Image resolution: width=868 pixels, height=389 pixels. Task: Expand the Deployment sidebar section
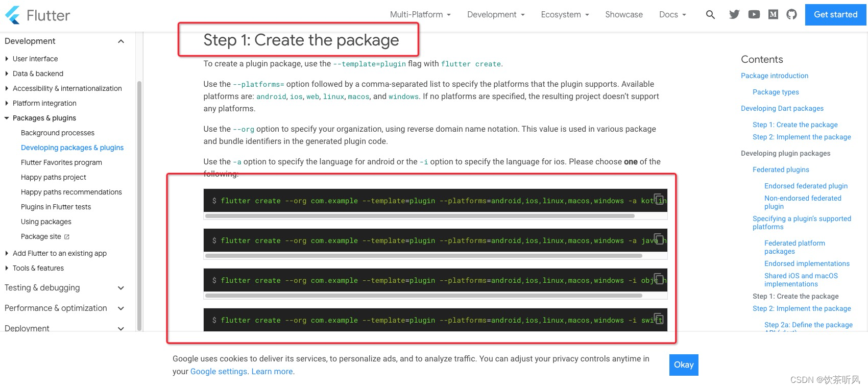64,328
